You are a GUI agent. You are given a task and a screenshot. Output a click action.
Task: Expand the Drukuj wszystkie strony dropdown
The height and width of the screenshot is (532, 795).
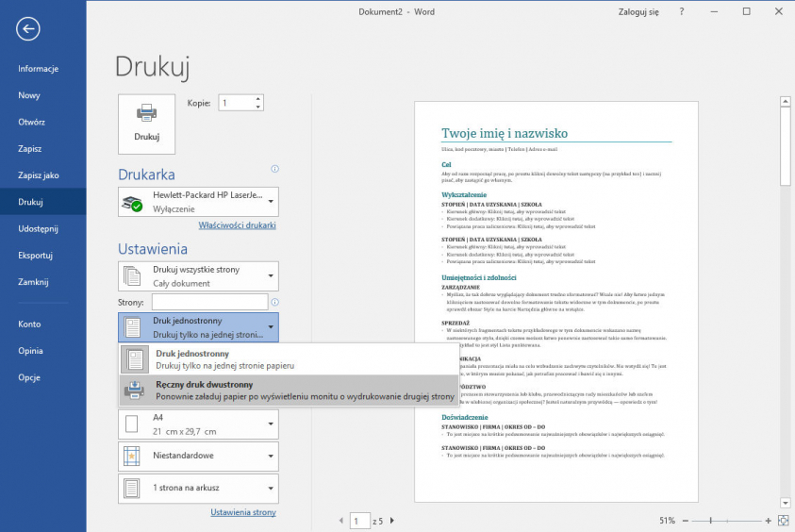click(198, 275)
